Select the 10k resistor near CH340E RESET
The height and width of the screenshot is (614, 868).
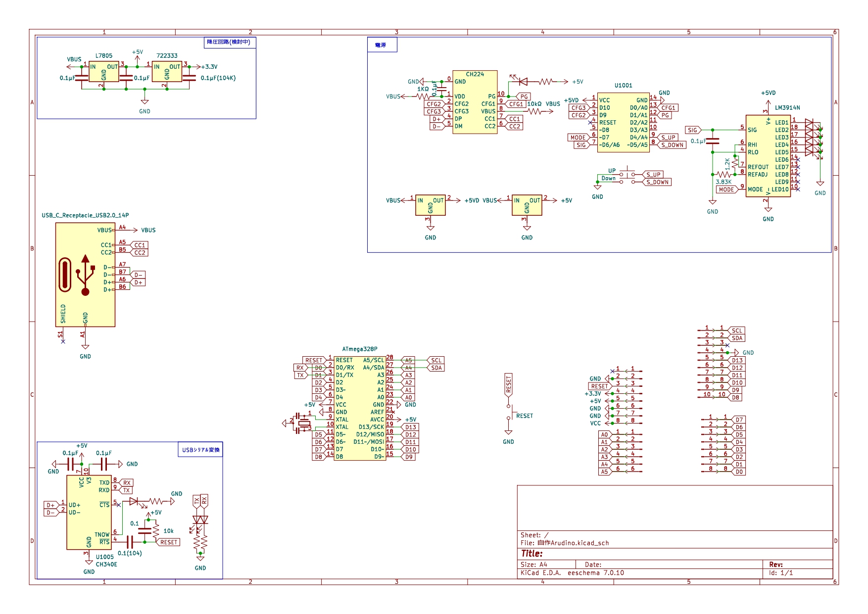tap(155, 531)
